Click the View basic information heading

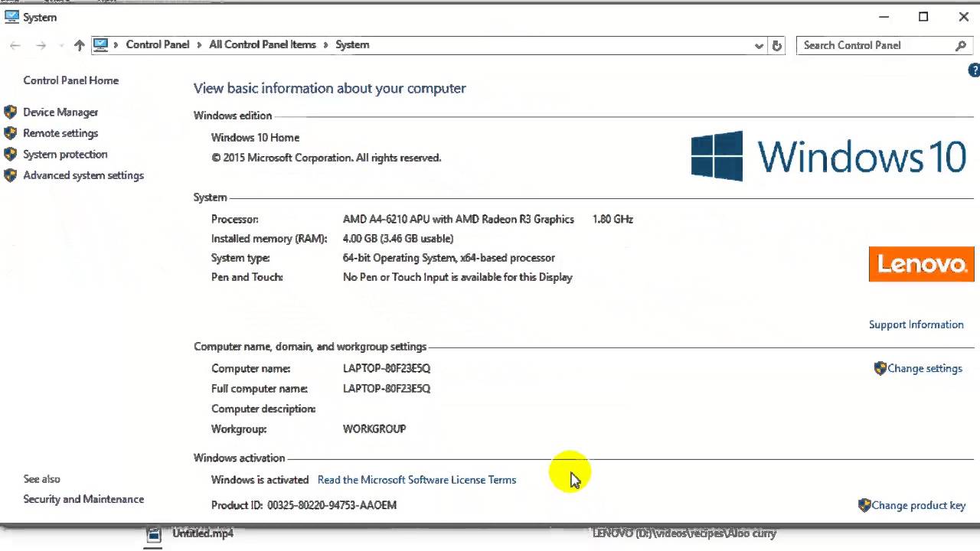pos(330,88)
